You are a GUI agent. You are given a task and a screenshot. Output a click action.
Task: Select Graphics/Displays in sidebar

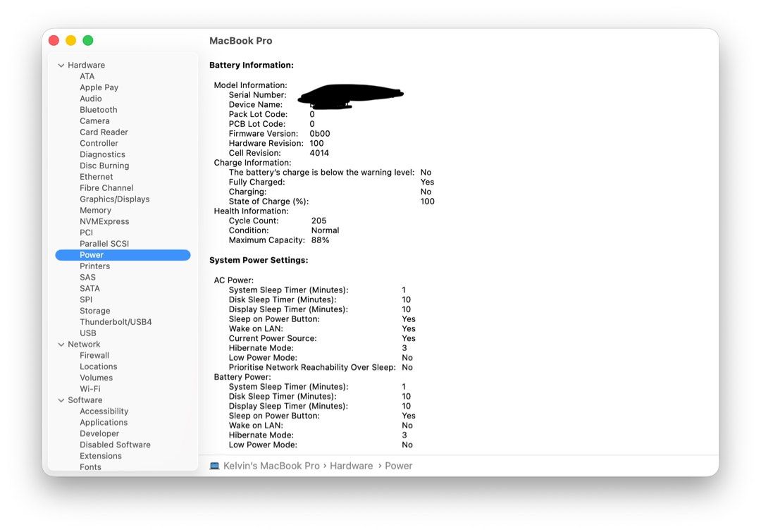[115, 199]
